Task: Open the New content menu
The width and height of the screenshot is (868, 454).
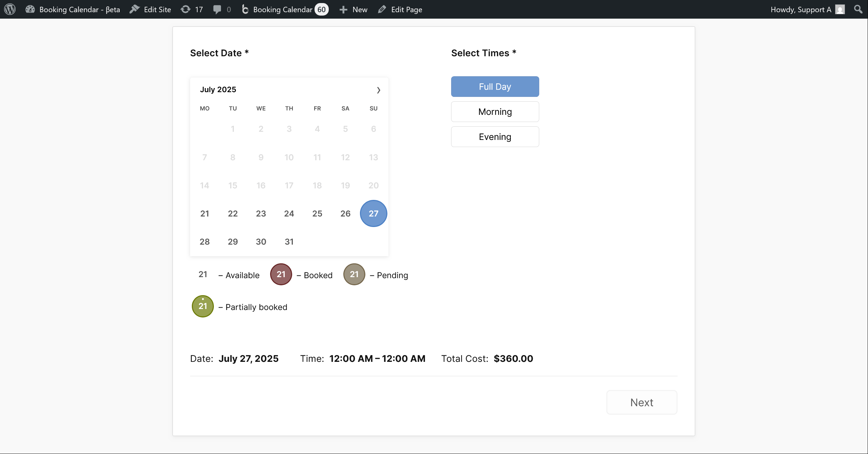Action: pyautogui.click(x=353, y=9)
